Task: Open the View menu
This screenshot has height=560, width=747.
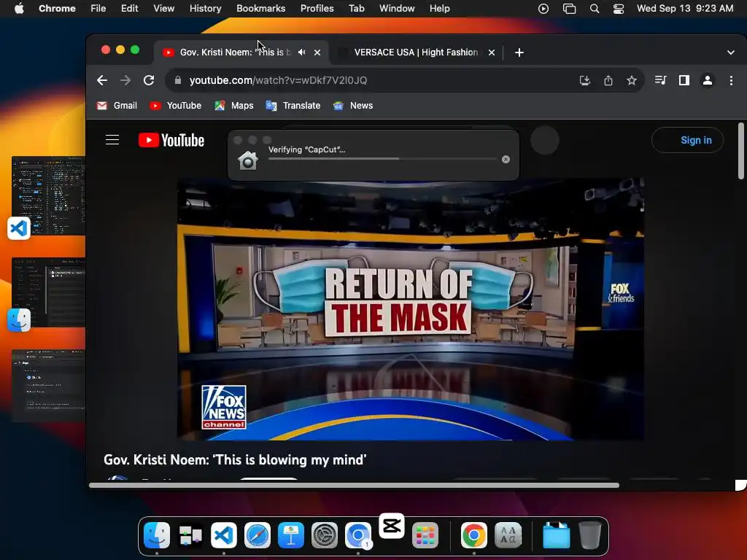Action: tap(163, 9)
